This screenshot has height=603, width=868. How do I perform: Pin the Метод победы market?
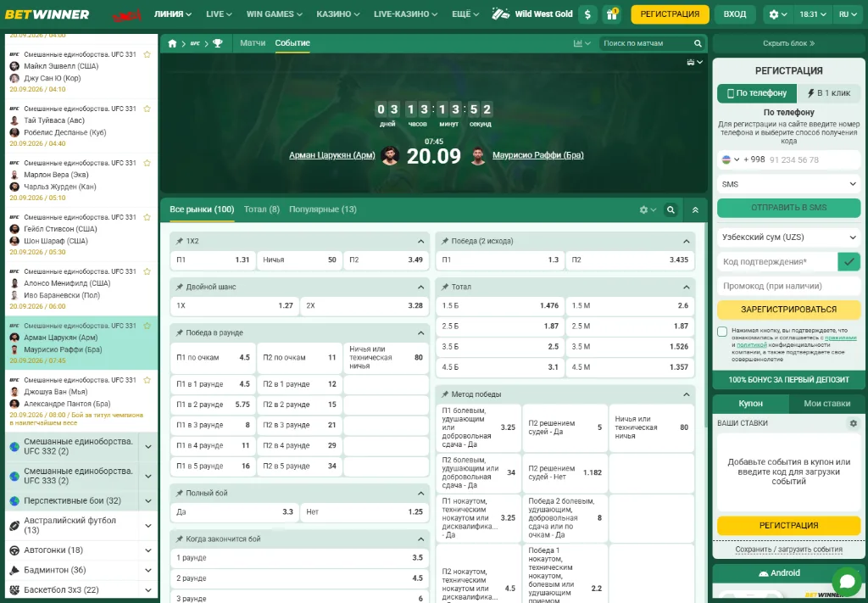pyautogui.click(x=445, y=394)
